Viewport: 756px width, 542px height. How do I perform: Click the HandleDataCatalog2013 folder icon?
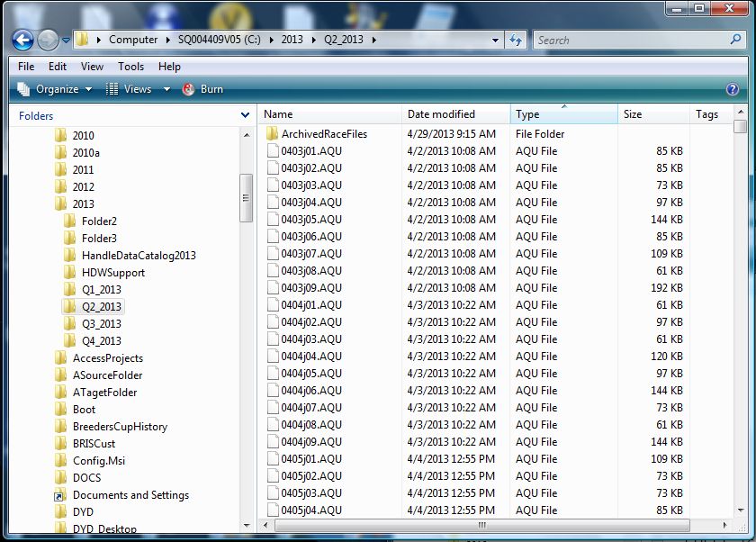(x=69, y=255)
